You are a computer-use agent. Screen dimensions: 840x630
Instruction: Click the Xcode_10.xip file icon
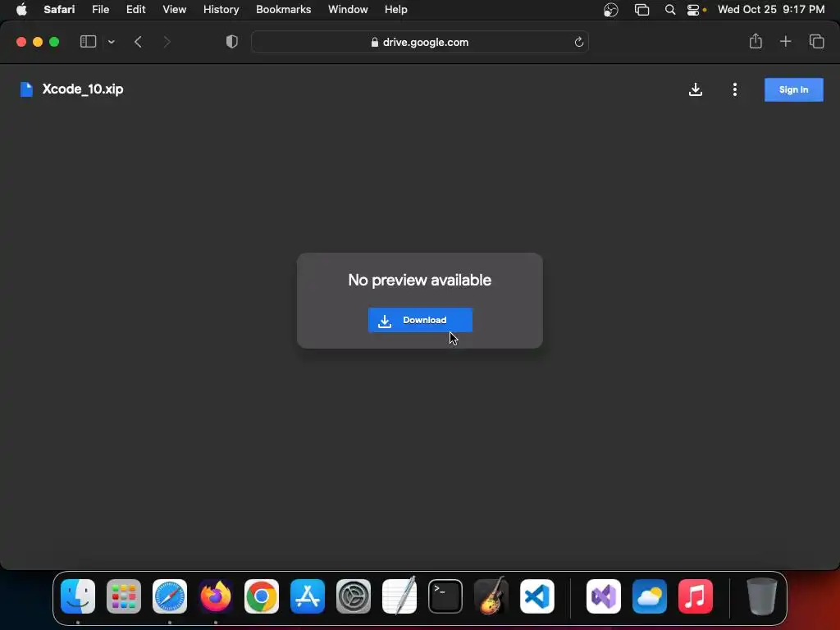click(x=26, y=89)
